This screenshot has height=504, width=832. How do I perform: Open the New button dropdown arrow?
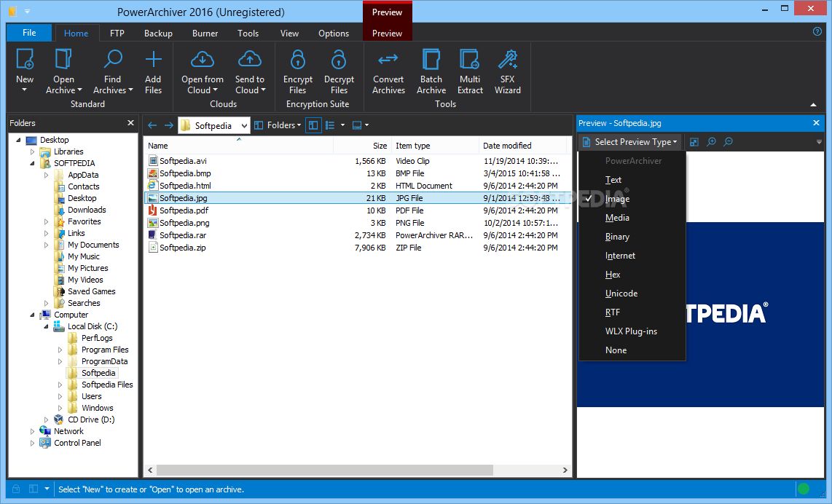point(24,90)
